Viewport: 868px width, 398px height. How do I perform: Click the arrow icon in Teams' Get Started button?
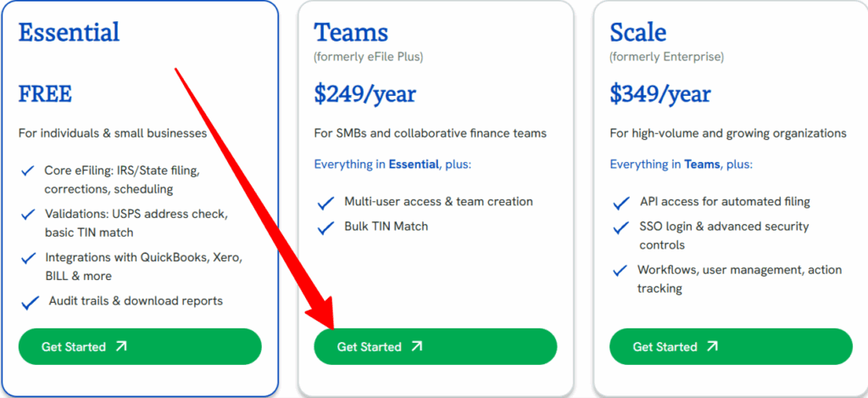coord(416,346)
